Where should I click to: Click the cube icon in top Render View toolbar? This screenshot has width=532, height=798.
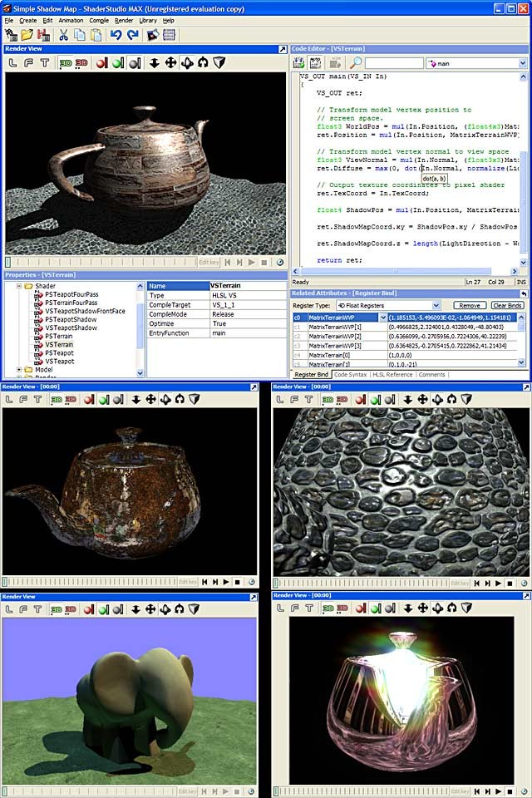point(219,62)
